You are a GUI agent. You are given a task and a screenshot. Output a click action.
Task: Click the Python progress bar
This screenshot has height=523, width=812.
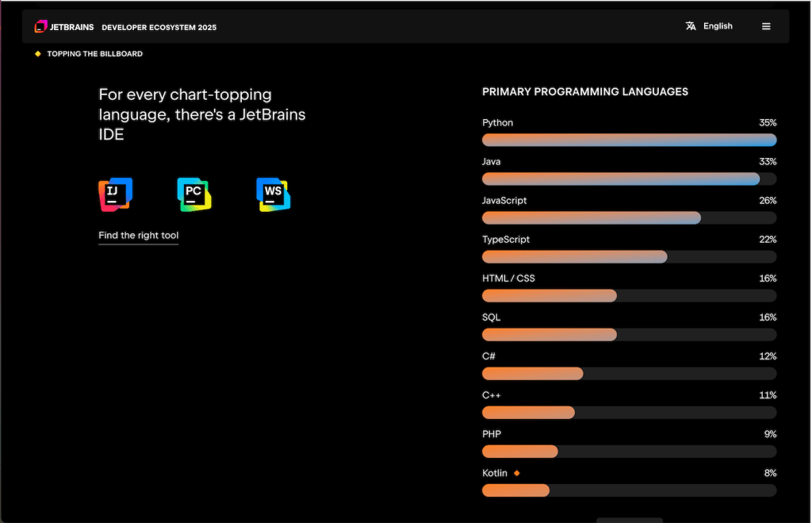tap(629, 140)
